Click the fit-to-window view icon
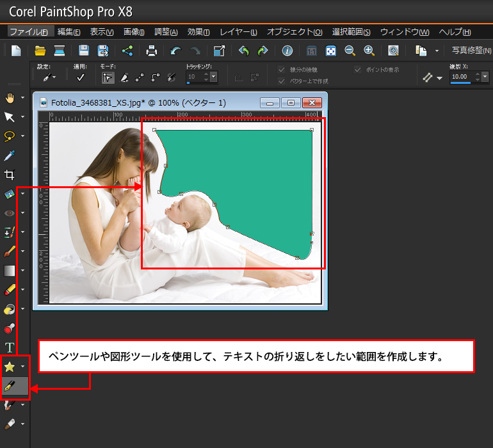The width and height of the screenshot is (493, 448). (x=331, y=51)
